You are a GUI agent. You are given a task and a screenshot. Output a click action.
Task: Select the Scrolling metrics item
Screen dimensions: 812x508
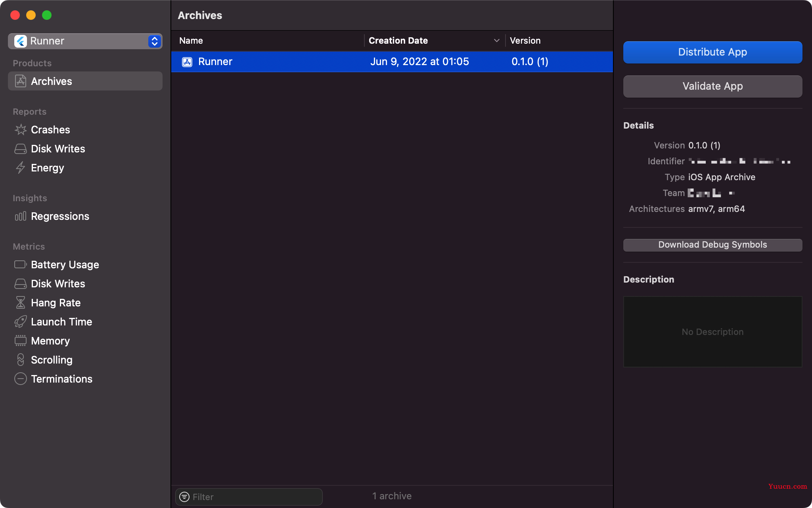pyautogui.click(x=52, y=359)
